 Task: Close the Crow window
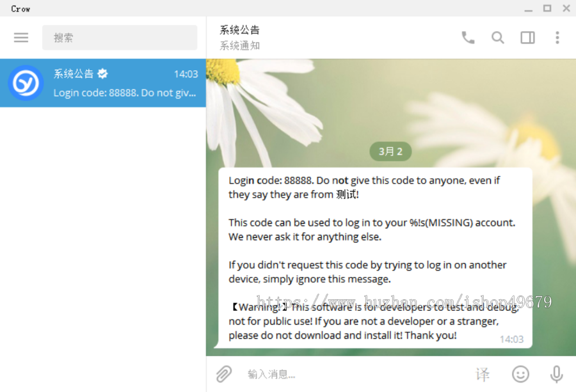pyautogui.click(x=566, y=8)
